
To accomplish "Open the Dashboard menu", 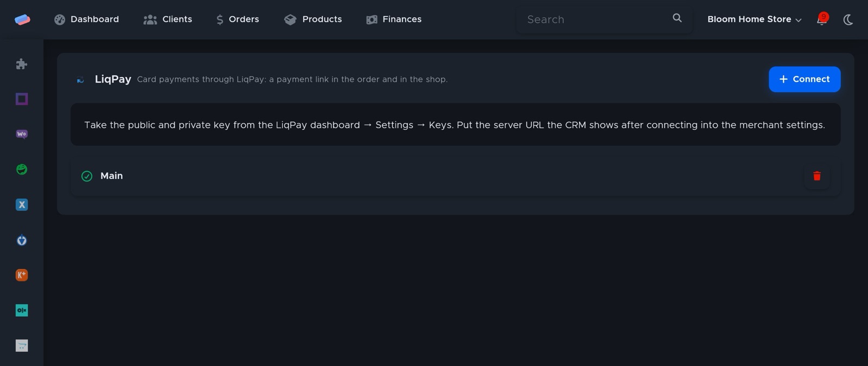I will click(x=86, y=20).
